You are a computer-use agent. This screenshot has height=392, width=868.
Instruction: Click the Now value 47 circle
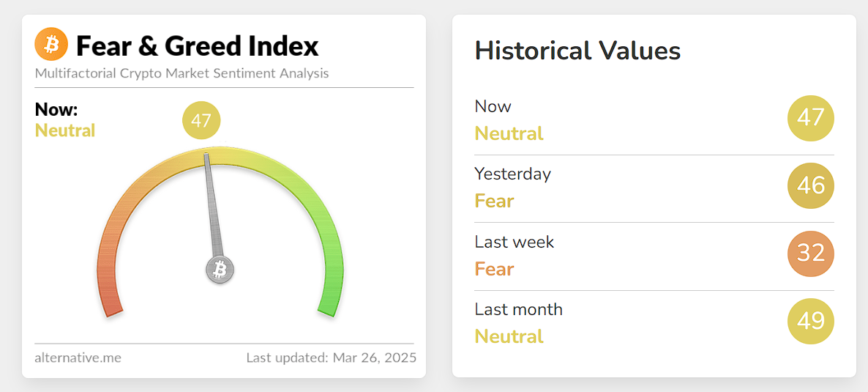click(810, 118)
